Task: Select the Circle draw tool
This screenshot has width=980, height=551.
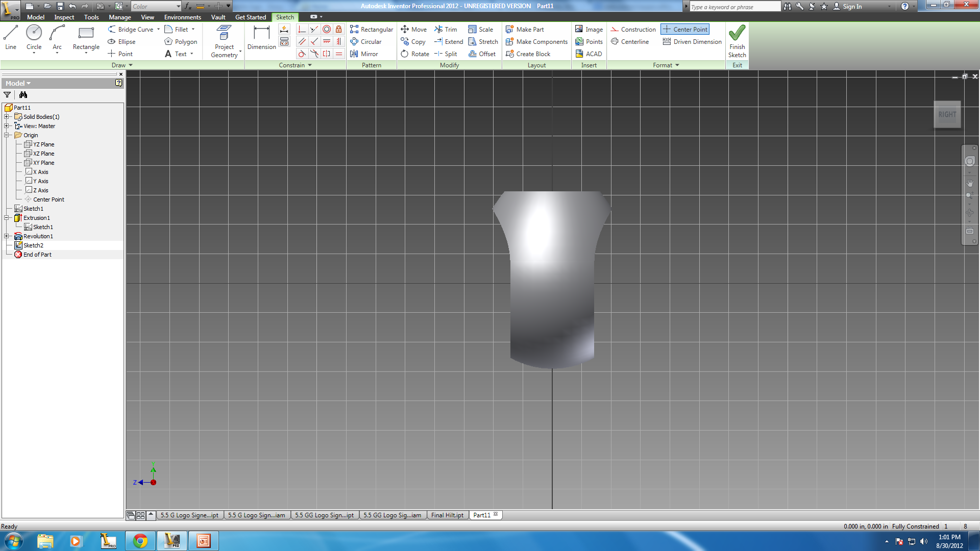Action: [x=34, y=38]
